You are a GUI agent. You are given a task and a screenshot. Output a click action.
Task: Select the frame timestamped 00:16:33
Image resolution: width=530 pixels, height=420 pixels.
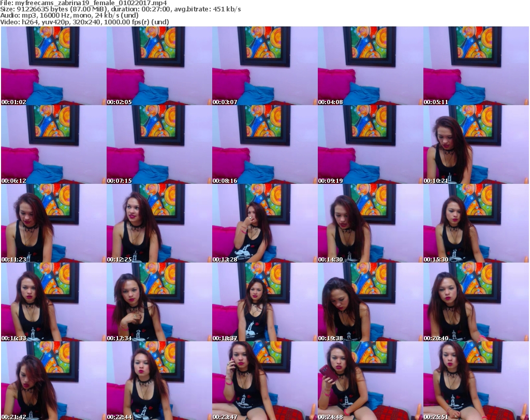54,302
